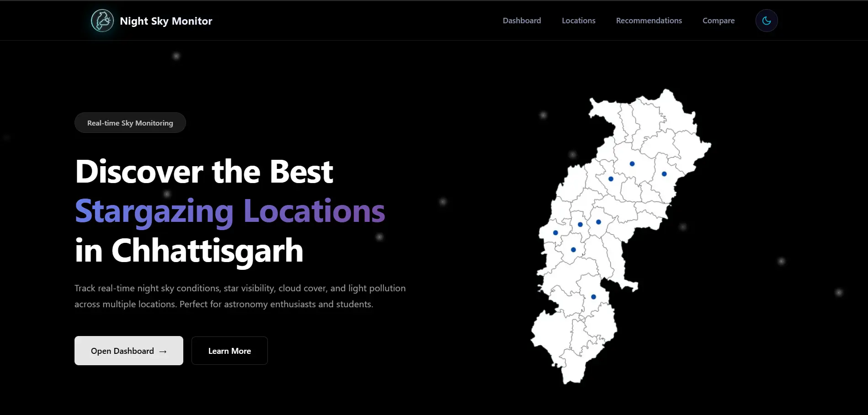868x415 pixels.
Task: Click the Open Dashboard button
Action: pos(129,351)
